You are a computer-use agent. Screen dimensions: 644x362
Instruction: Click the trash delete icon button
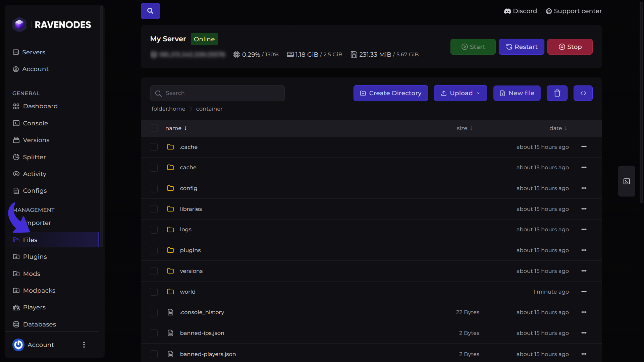[557, 93]
